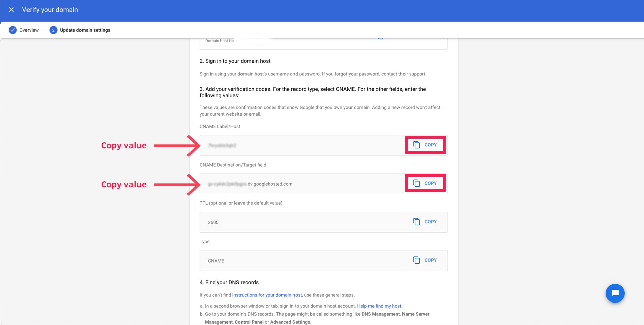The height and width of the screenshot is (325, 644).
Task: Go back to the Overview step
Action: pos(29,30)
